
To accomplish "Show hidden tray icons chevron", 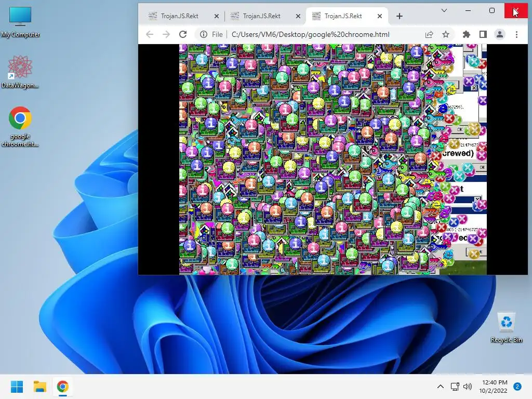I will pyautogui.click(x=441, y=387).
